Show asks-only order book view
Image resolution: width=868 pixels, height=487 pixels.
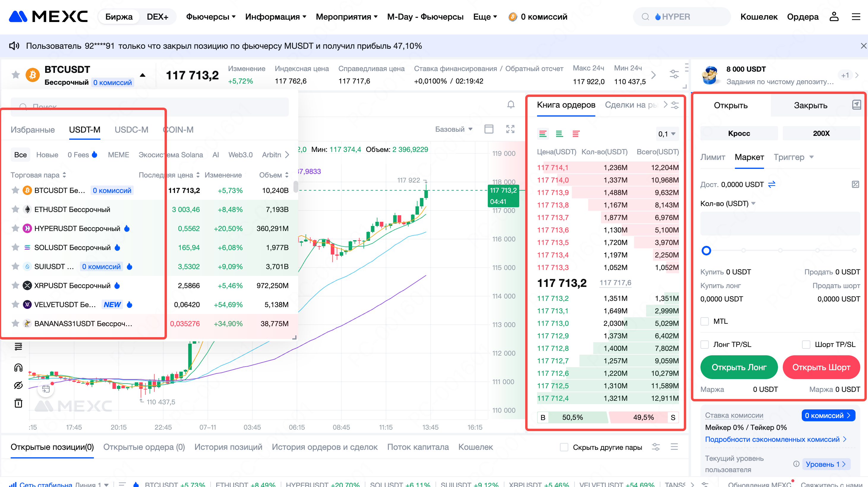[x=576, y=134]
